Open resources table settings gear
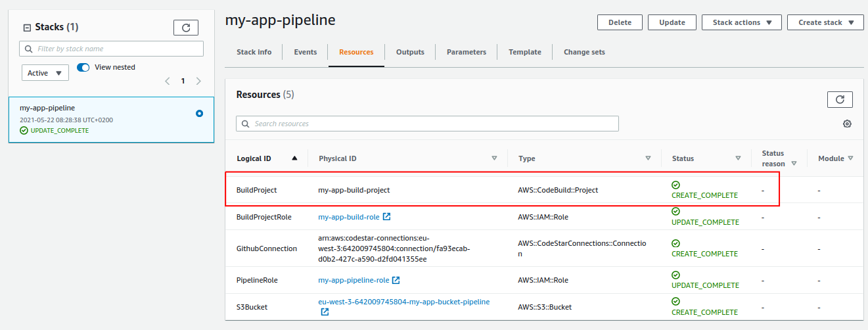The width and height of the screenshot is (868, 330). [847, 124]
